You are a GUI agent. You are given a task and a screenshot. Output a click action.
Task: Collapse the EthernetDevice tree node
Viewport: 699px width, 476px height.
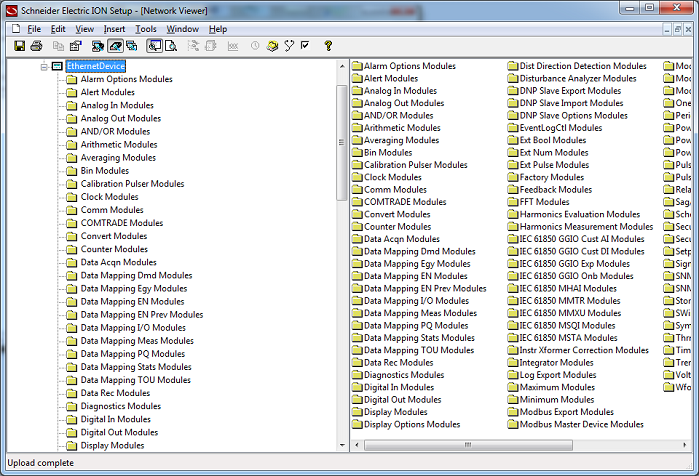44,67
